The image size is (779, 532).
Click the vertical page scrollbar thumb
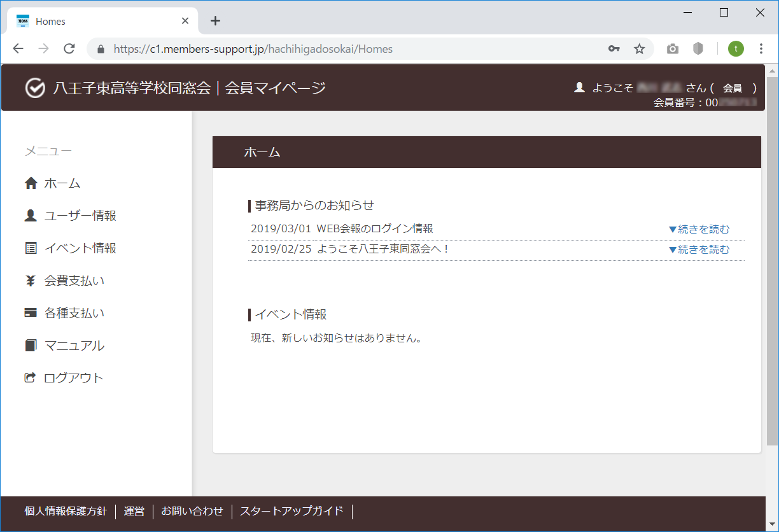coord(772,261)
